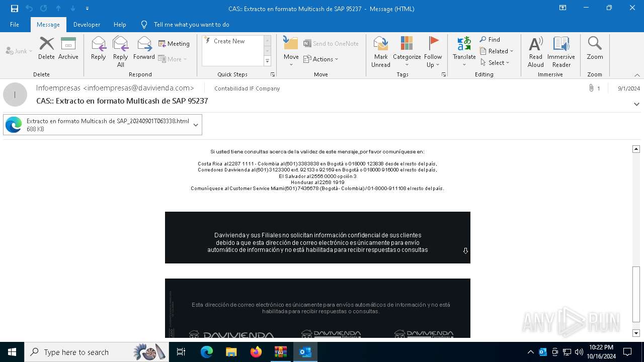Open the notification center
The image size is (644, 362).
tap(627, 352)
